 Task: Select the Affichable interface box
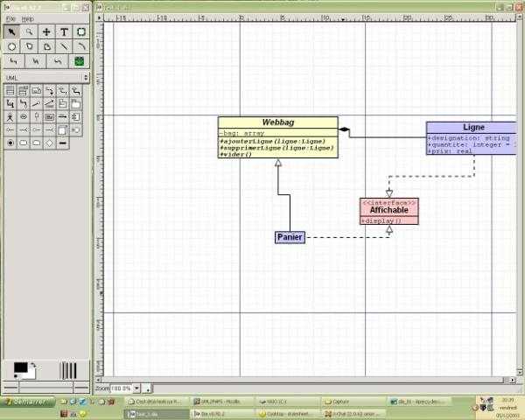coord(389,211)
